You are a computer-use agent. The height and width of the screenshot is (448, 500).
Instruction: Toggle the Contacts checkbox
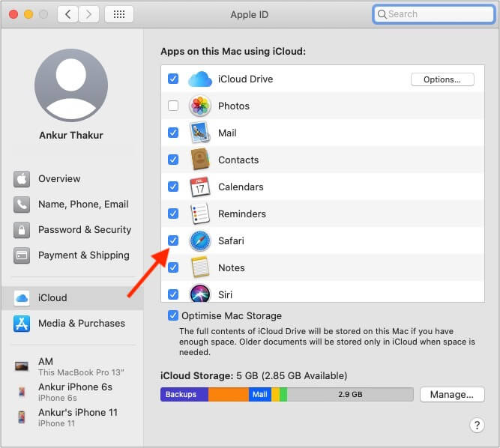coord(173,160)
